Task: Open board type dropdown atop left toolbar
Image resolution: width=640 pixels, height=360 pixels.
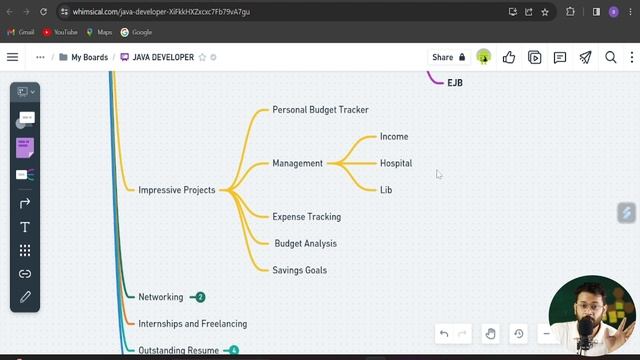Action: coord(25,92)
